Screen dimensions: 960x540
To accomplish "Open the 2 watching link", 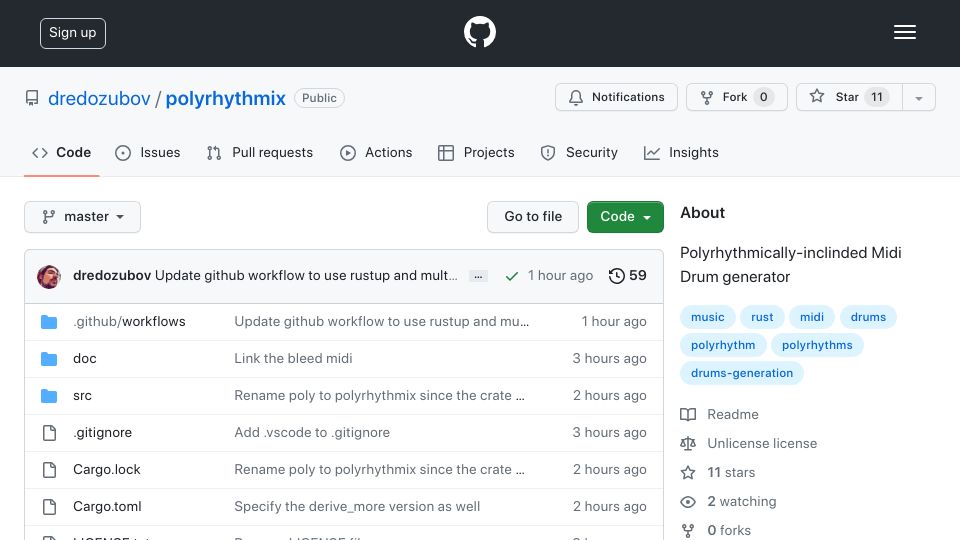I will (x=729, y=501).
